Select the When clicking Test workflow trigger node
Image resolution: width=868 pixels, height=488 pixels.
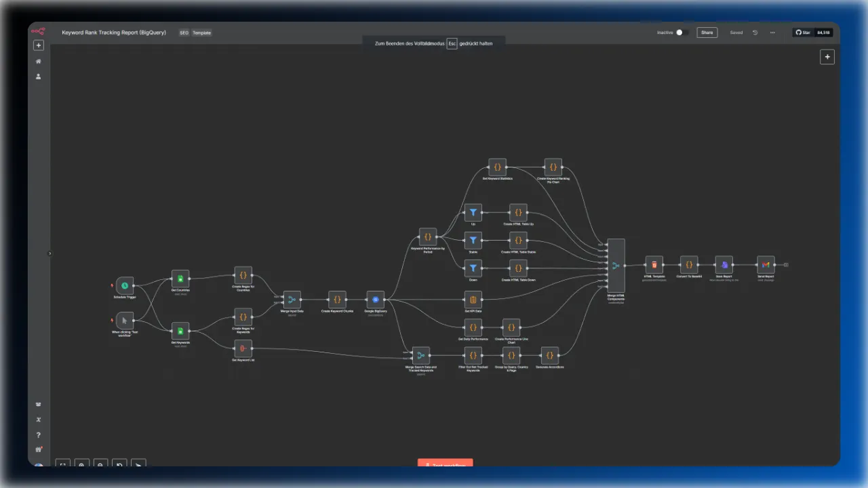[125, 320]
